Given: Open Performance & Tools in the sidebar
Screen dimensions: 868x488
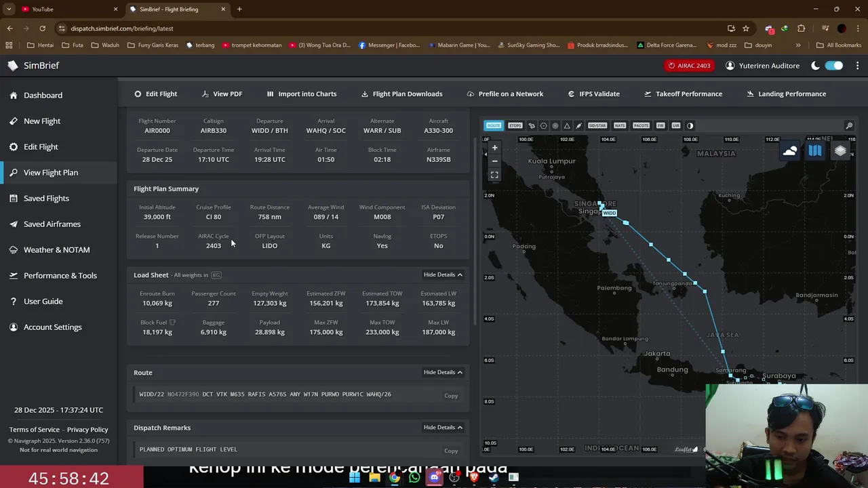Looking at the screenshot, I should point(60,275).
